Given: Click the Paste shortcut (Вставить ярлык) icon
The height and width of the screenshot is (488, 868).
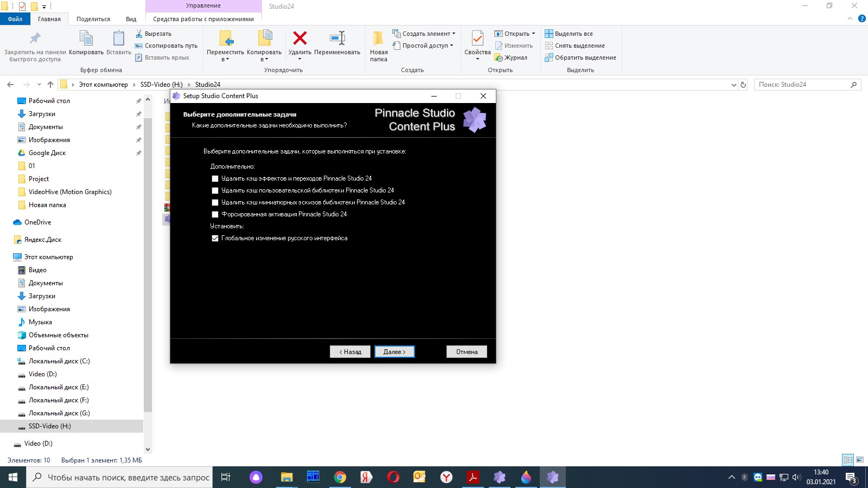Looking at the screenshot, I should coord(139,57).
